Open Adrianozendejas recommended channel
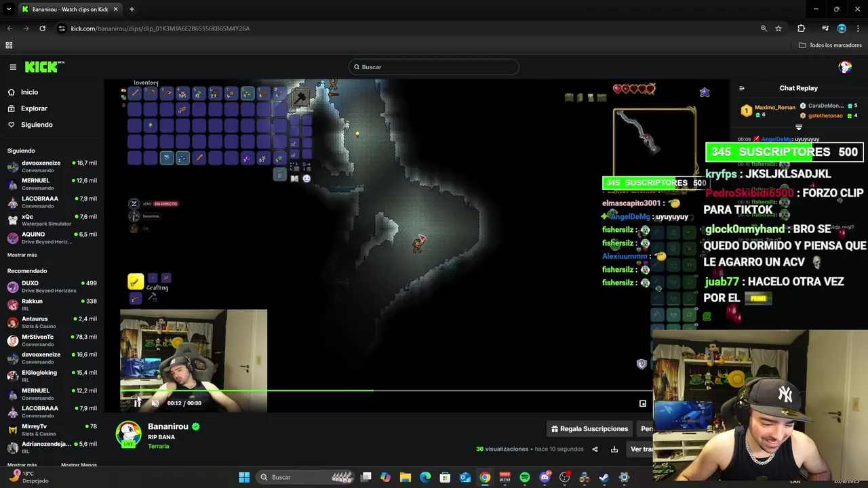The width and height of the screenshot is (868, 488). 52,447
